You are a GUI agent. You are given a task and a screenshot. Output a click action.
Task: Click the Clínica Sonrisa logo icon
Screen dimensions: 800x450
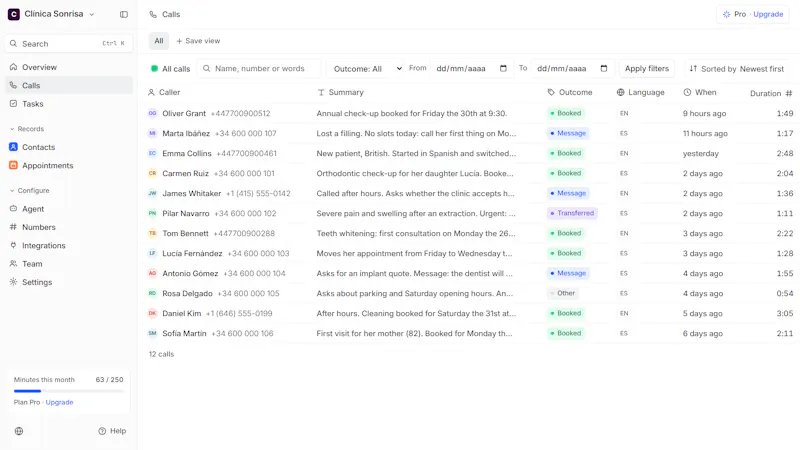(x=14, y=14)
